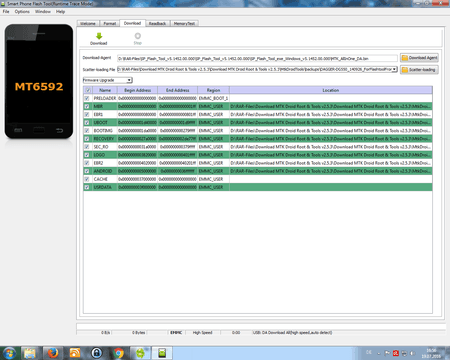Launch Firefox from the taskbar
The image size is (450, 360).
53,353
